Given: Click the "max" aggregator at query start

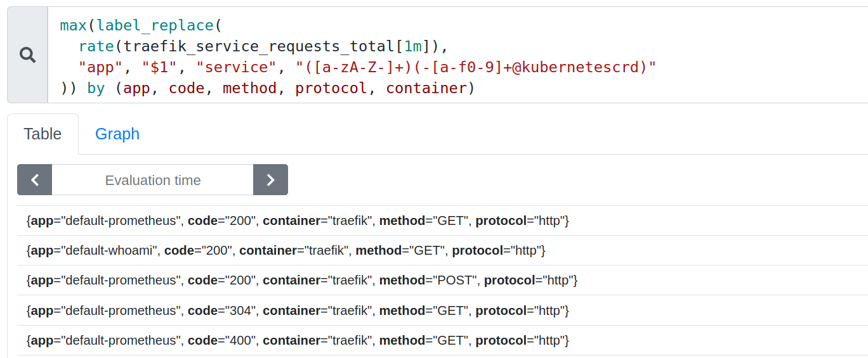Looking at the screenshot, I should click(73, 25).
